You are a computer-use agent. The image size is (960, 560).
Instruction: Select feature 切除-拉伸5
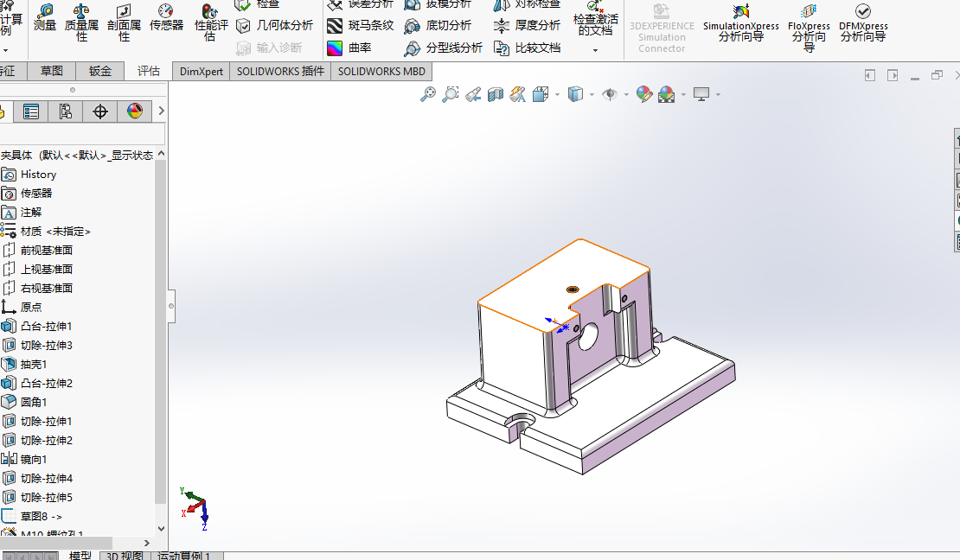(x=46, y=497)
